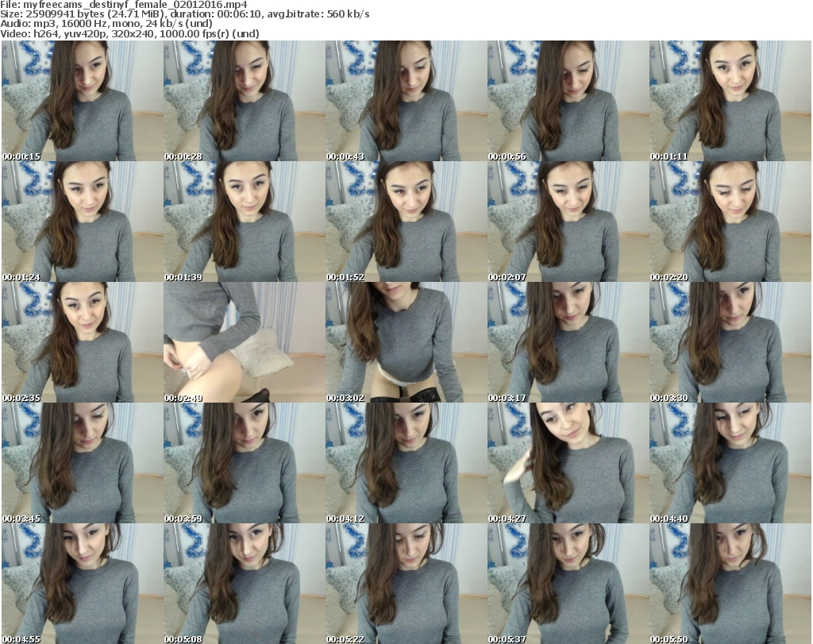Select the thumbnail timestamped 00:00:56

568,101
